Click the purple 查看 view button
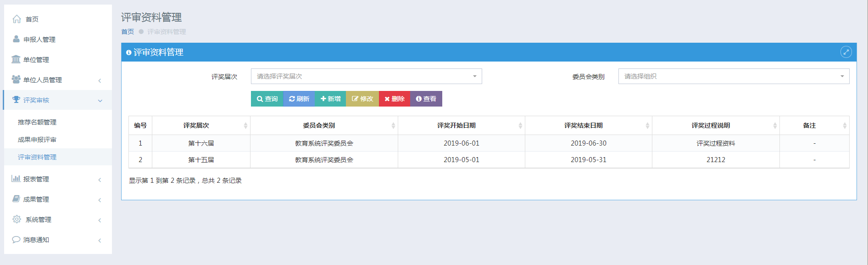Viewport: 868px width, 265px height. 426,99
